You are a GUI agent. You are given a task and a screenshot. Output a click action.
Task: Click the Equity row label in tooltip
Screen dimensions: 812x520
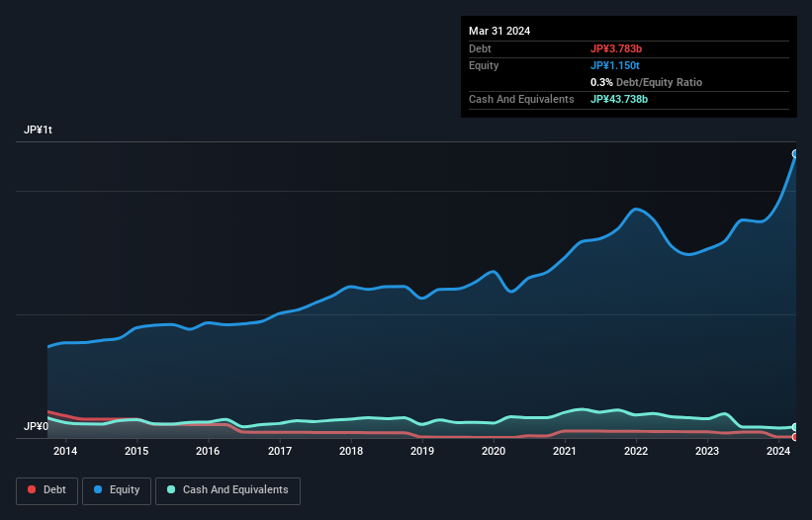pyautogui.click(x=484, y=65)
